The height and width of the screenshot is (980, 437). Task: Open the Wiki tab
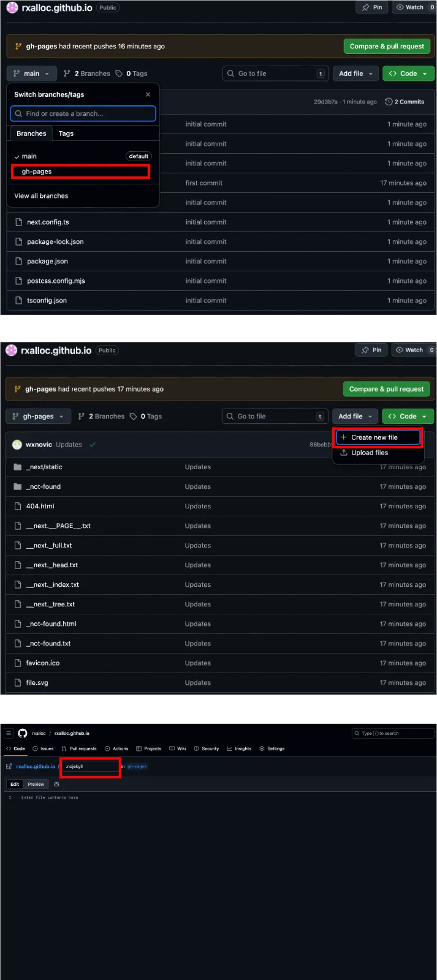coord(178,748)
